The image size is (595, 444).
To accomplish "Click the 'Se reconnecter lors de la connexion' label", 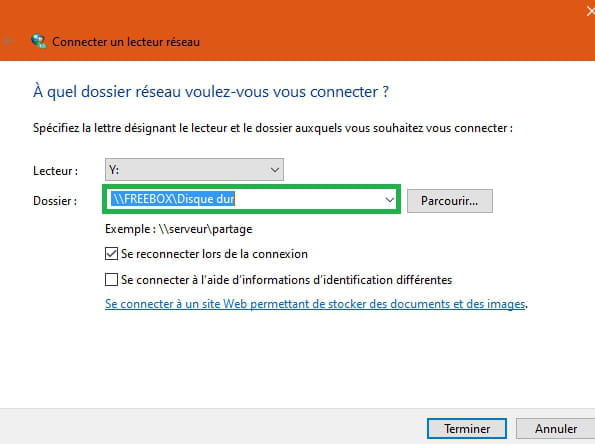I will tap(214, 254).
